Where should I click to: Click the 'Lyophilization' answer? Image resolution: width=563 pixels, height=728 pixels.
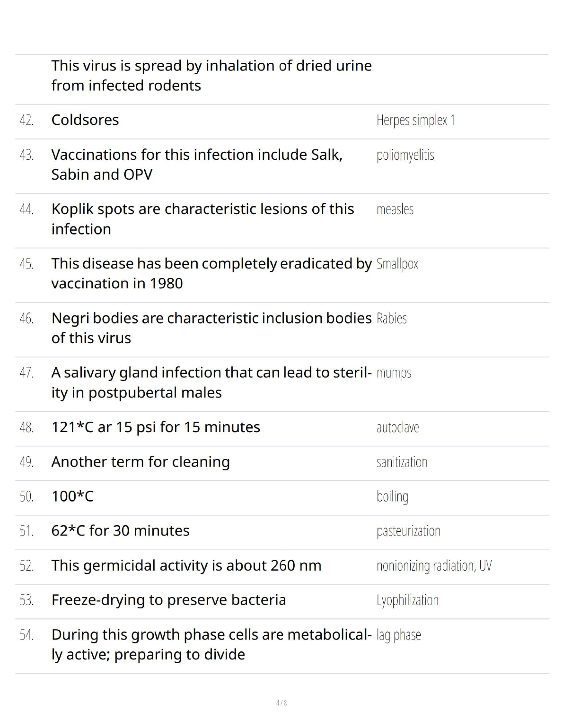(x=407, y=600)
